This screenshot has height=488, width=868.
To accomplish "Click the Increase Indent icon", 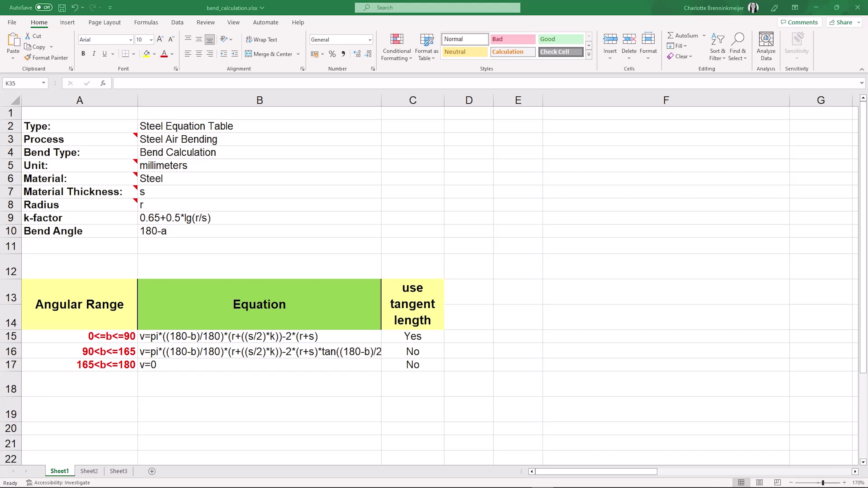I will pos(235,54).
